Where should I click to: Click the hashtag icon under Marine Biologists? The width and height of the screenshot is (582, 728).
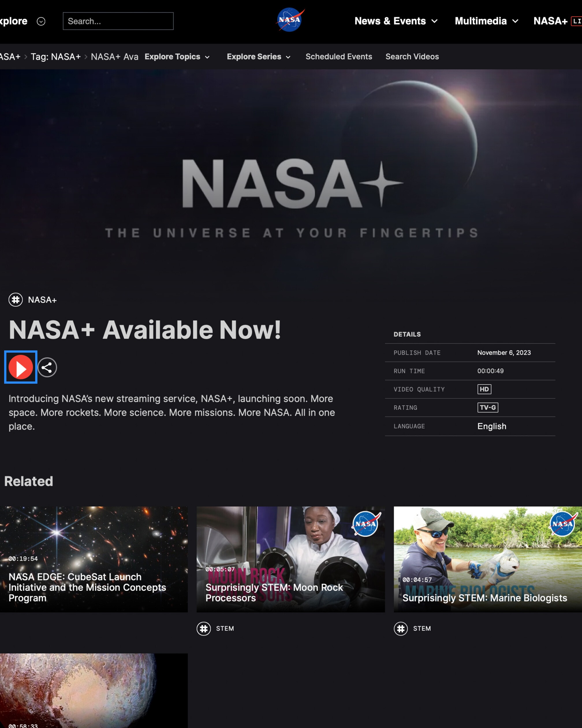(401, 628)
